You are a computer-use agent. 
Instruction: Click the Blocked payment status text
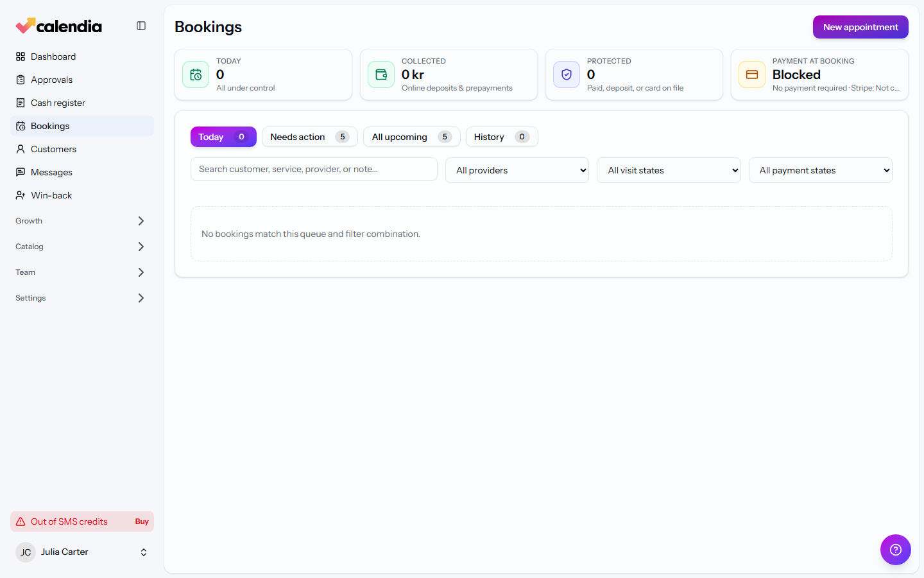tap(796, 74)
